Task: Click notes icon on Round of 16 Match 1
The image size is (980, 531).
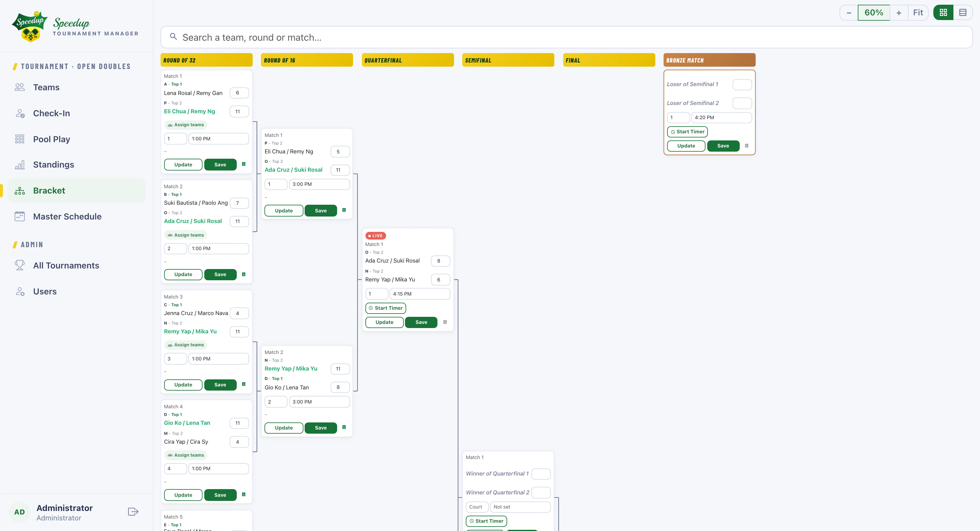Action: (x=344, y=210)
